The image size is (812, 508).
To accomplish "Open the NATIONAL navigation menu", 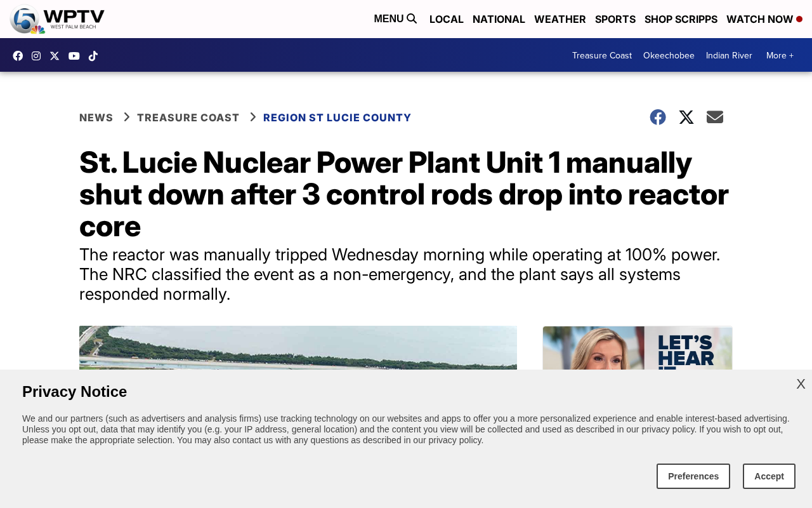I will (499, 19).
